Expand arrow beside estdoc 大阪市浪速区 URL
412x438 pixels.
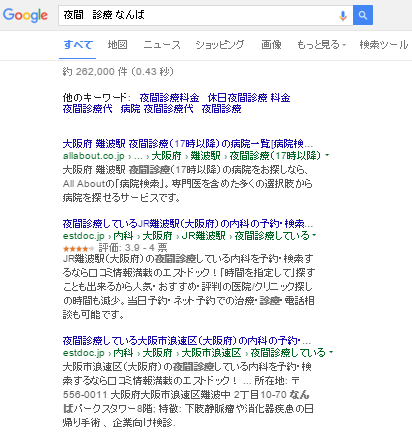(331, 352)
